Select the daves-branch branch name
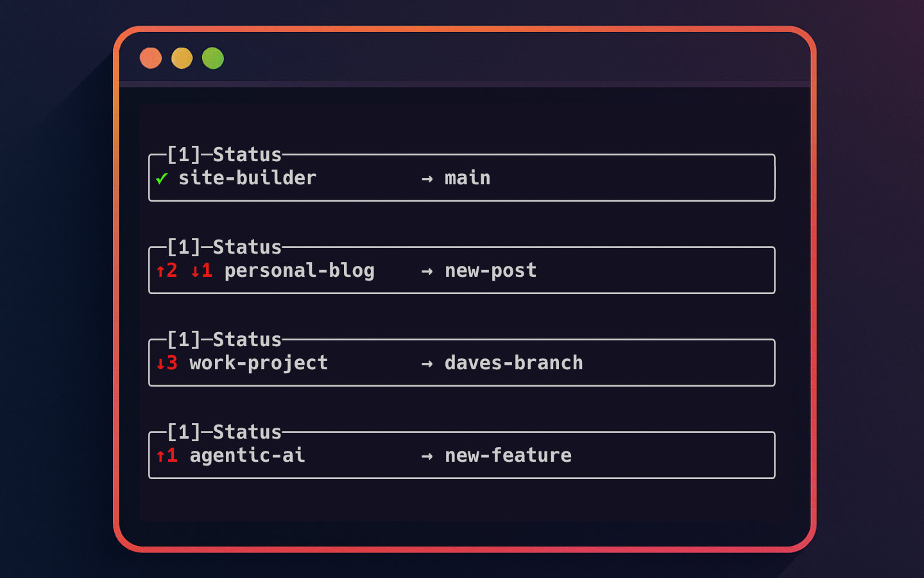Viewport: 924px width, 578px height. coord(513,363)
